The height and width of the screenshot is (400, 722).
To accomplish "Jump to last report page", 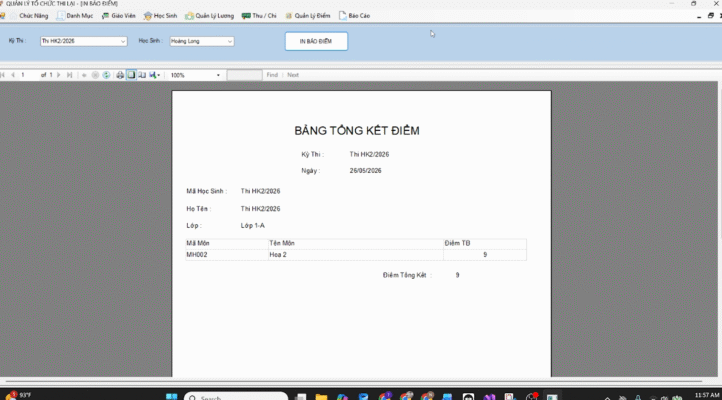I will click(x=70, y=75).
